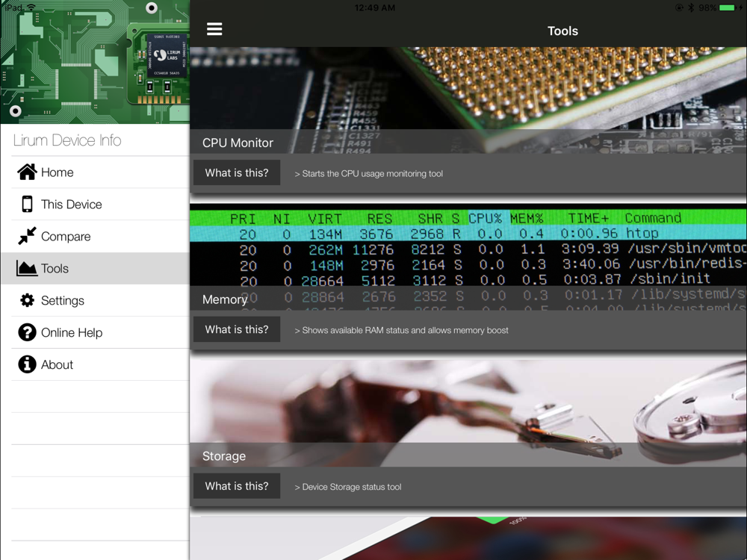
Task: Click the Settings gear icon
Action: [27, 300]
